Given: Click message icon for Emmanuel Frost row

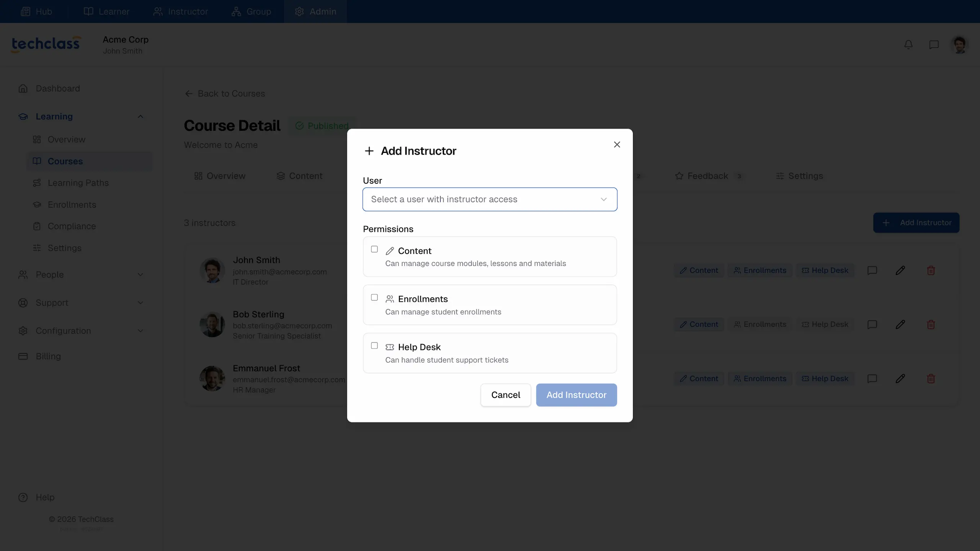Looking at the screenshot, I should [x=872, y=378].
